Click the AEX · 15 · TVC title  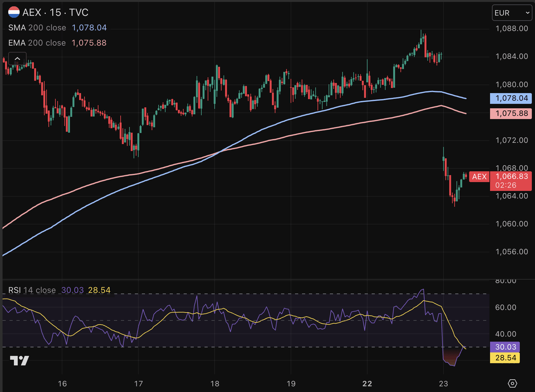pos(55,12)
